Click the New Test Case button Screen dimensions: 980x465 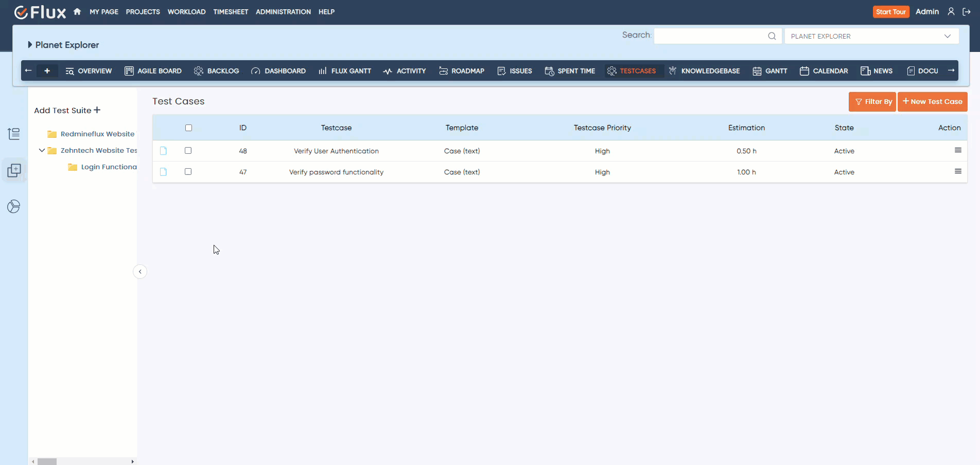932,102
